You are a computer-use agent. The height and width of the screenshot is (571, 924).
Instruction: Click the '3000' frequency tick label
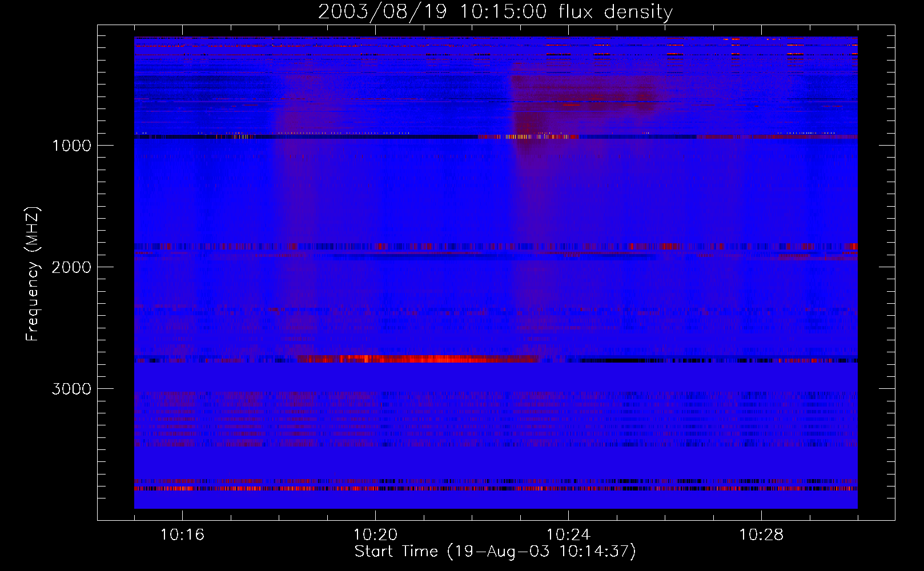[x=71, y=389]
